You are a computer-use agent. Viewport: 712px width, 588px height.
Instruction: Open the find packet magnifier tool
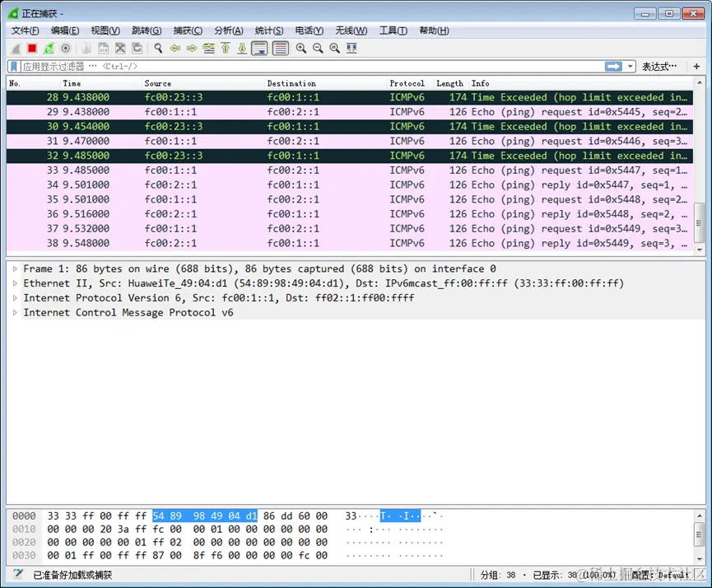[158, 48]
